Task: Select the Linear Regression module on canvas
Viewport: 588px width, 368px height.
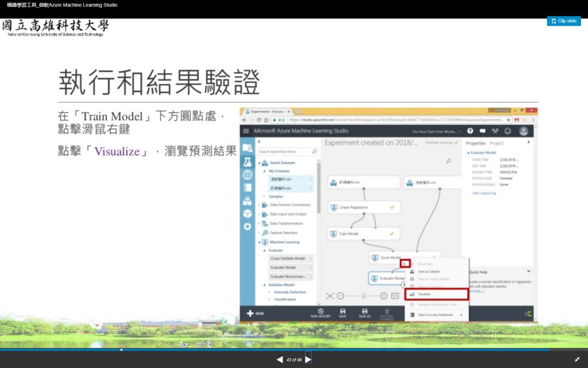Action: (x=364, y=207)
